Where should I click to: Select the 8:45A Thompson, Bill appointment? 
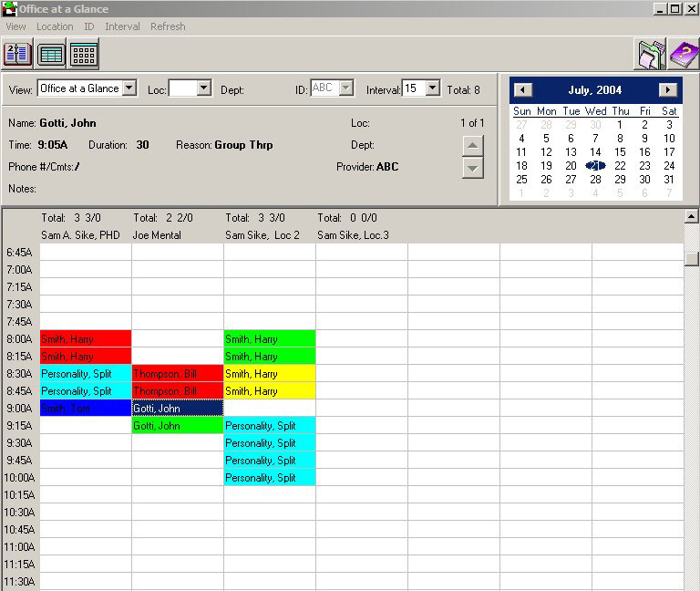pos(178,391)
